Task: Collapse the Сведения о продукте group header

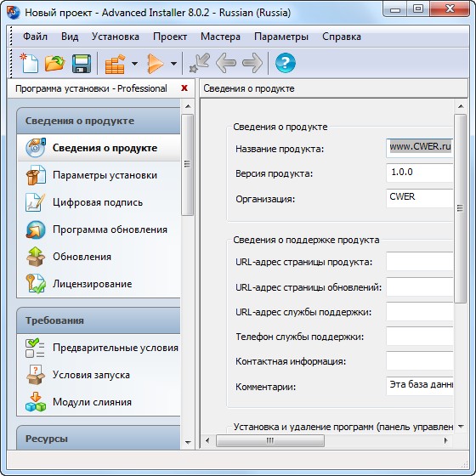Action: point(99,121)
